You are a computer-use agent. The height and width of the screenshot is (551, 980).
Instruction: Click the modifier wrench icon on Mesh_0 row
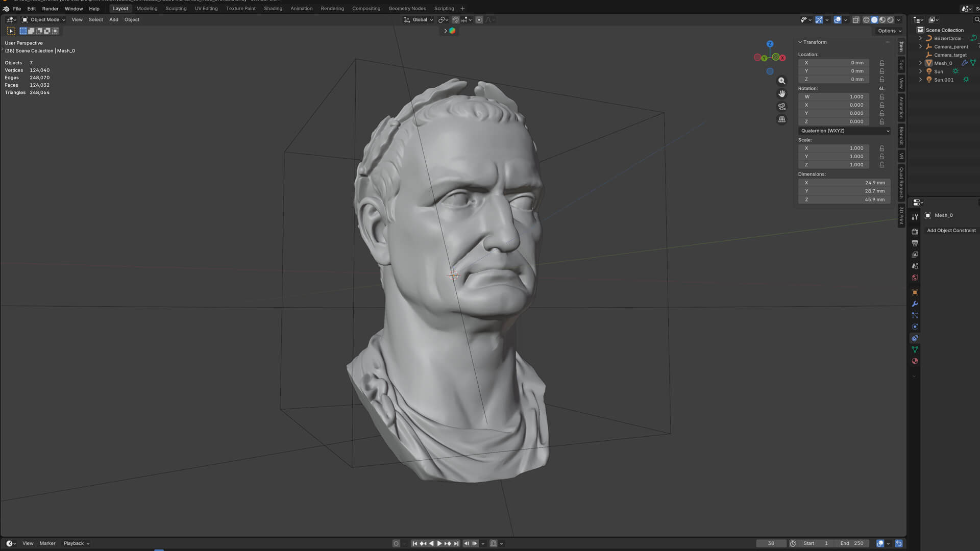click(964, 63)
